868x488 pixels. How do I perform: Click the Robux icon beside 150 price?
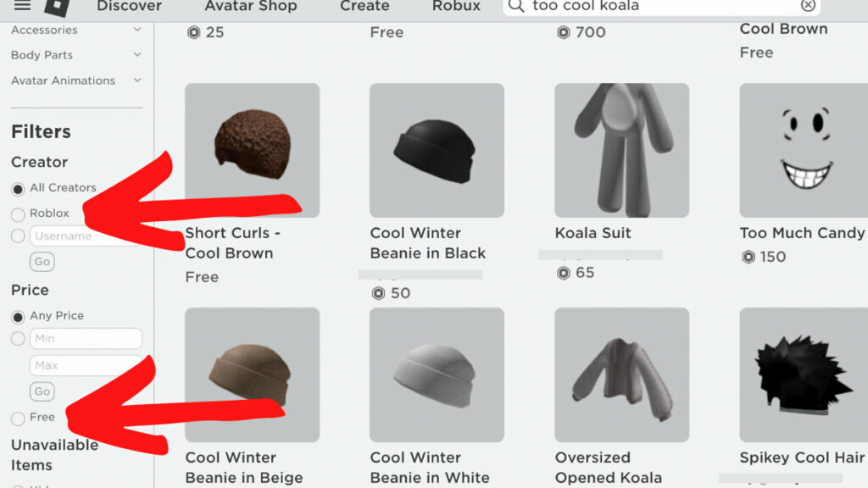748,257
